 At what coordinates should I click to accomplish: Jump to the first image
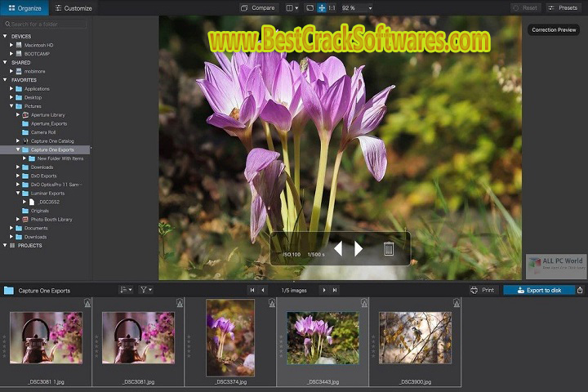[x=252, y=290]
